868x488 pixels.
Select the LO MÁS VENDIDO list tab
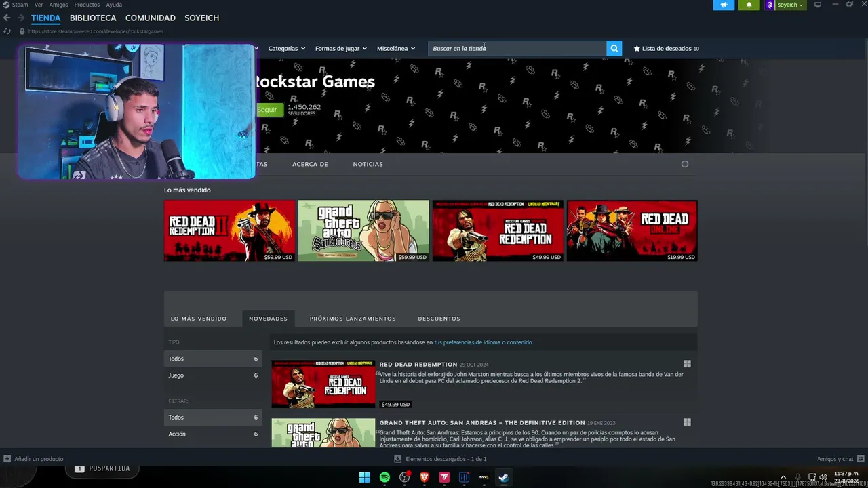pos(199,319)
